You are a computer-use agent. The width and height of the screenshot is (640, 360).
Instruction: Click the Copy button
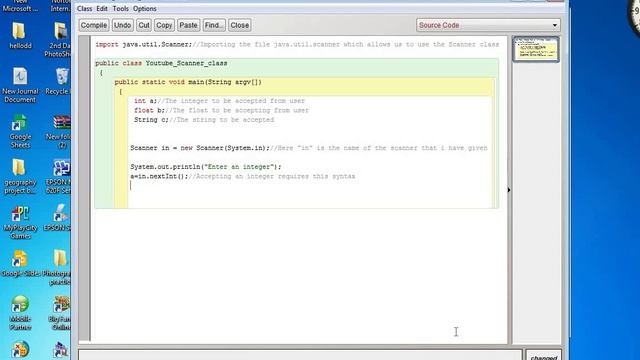pos(164,25)
